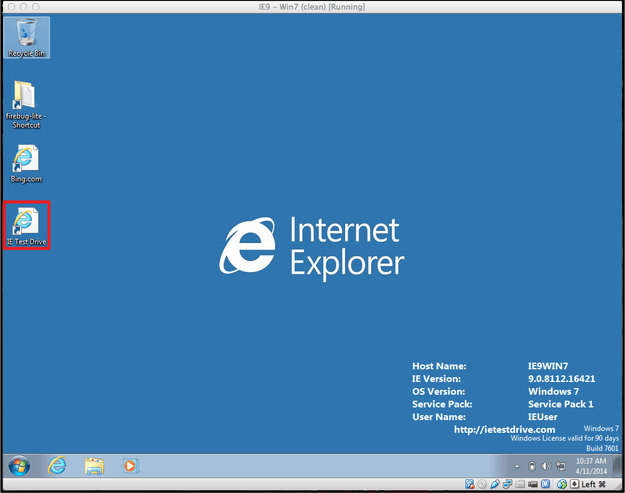625x493 pixels.
Task: Open the clock showing 10:37 AM
Action: [591, 466]
